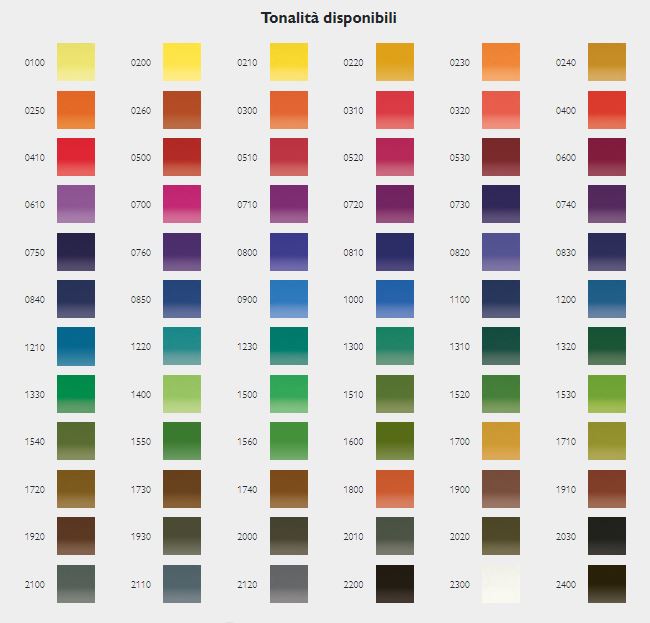
Task: Choose the grass green swatch 1550
Action: tap(182, 441)
